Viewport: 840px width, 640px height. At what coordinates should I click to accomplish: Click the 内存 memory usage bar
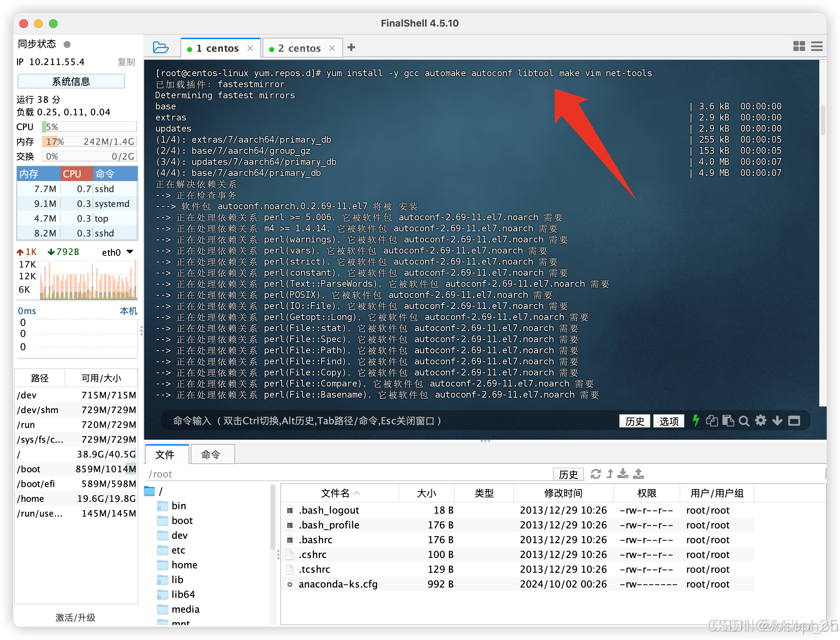[89, 141]
